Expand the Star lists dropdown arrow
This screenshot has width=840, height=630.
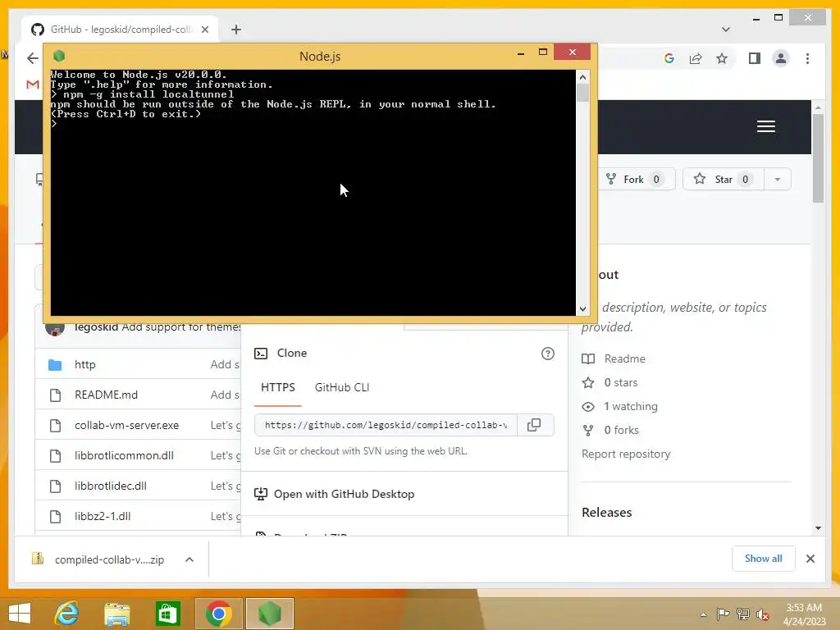pos(778,179)
